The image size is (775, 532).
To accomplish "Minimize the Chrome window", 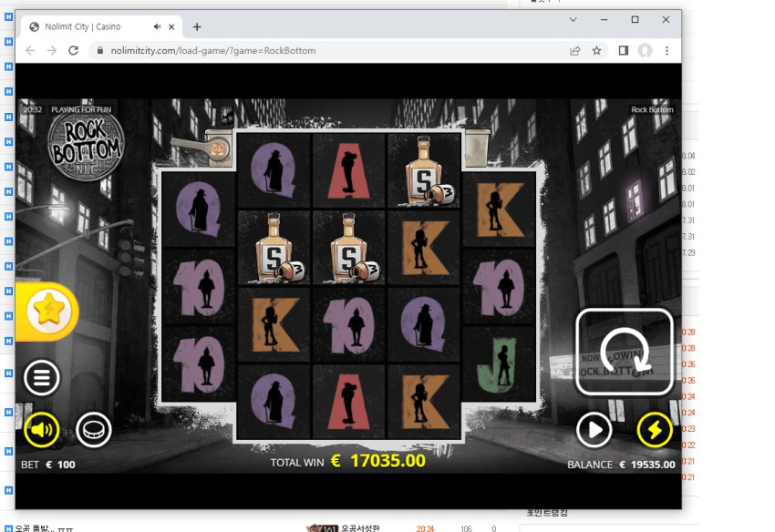I will pos(604,20).
